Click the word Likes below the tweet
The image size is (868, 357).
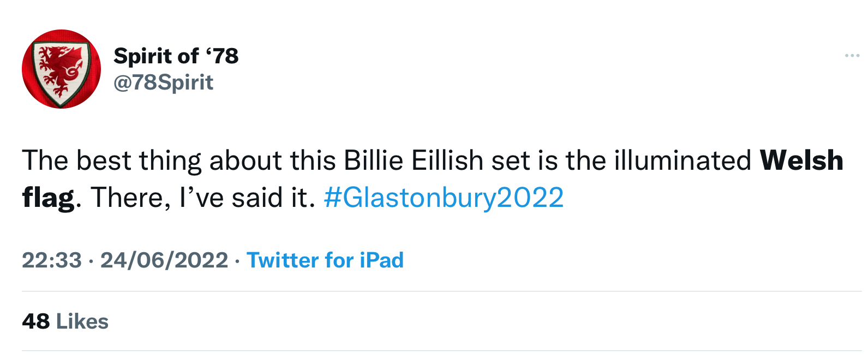[82, 322]
